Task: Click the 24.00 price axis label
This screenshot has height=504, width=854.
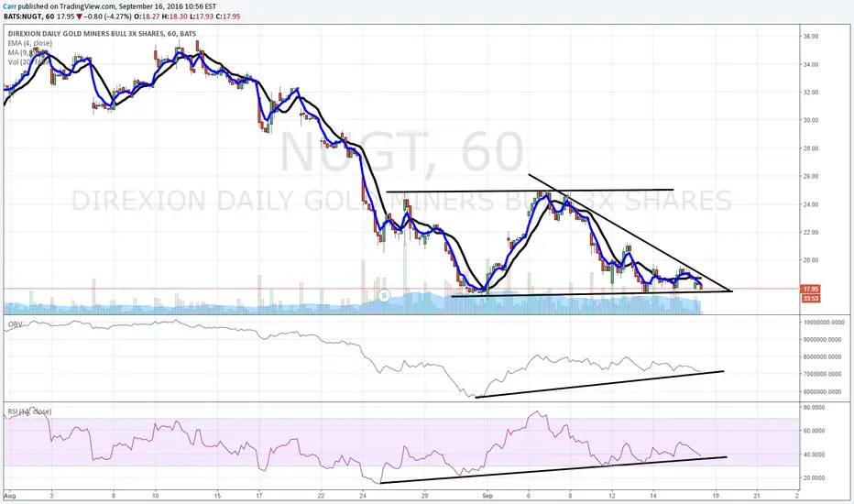Action: click(x=810, y=204)
